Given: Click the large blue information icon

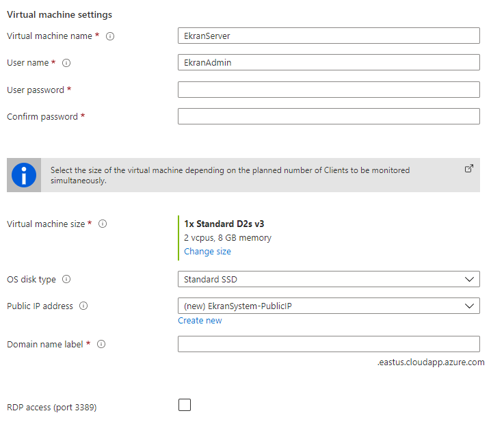Looking at the screenshot, I should pos(23,176).
